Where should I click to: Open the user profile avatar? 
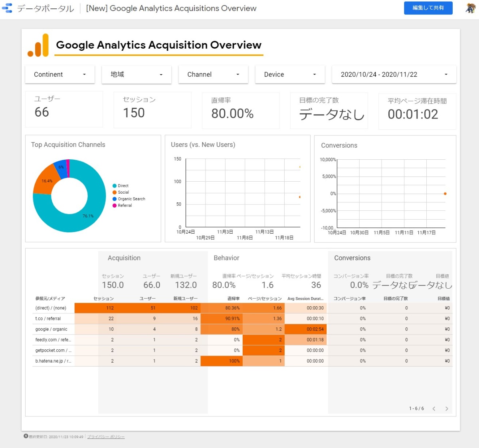[x=471, y=8]
